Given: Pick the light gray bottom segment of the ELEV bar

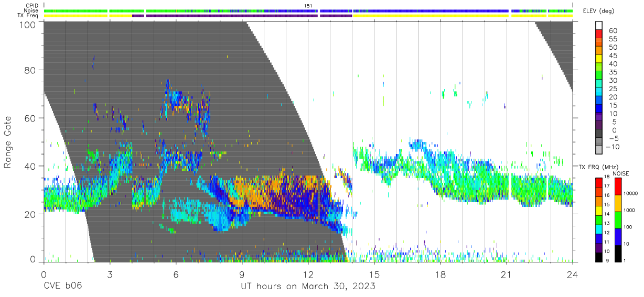Looking at the screenshot, I should pyautogui.click(x=600, y=151).
